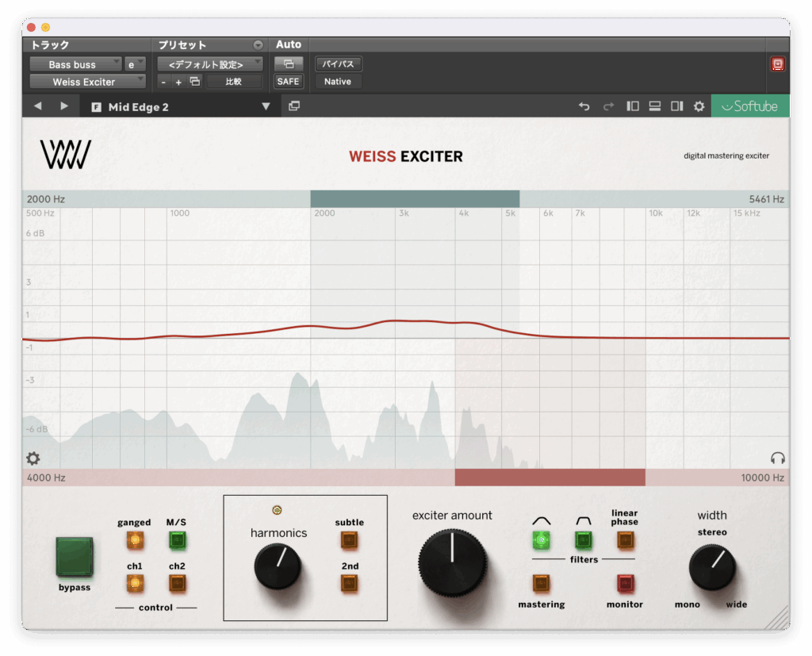Click the red response curve in the graph
The height and width of the screenshot is (656, 812).
[406, 322]
